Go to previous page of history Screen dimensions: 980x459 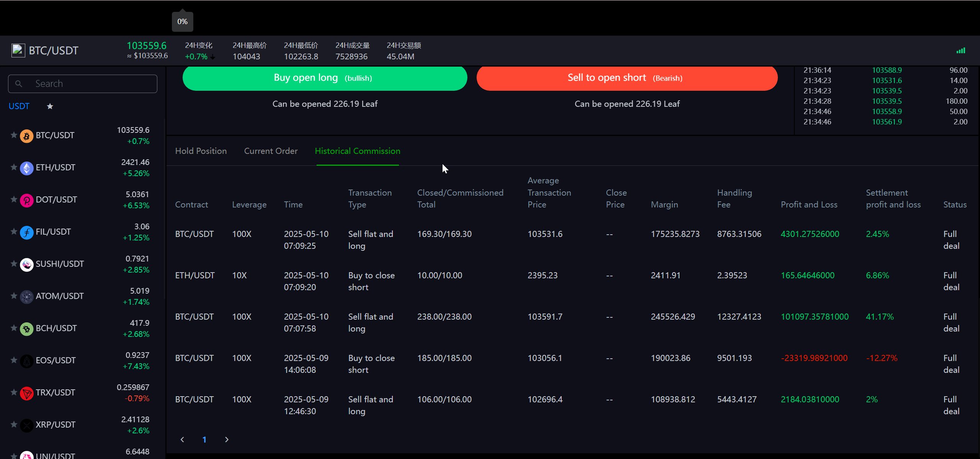click(x=182, y=439)
